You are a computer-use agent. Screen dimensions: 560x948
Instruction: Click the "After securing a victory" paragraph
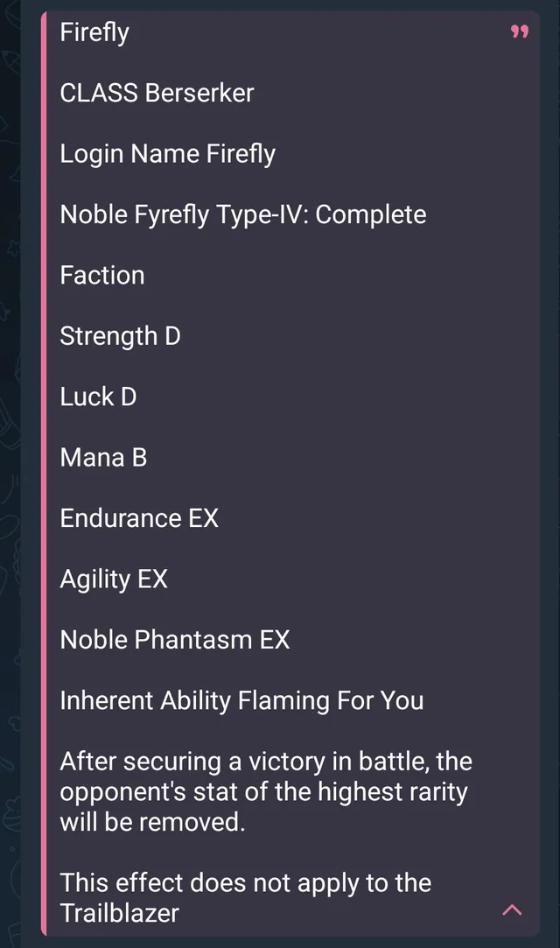[x=265, y=762]
